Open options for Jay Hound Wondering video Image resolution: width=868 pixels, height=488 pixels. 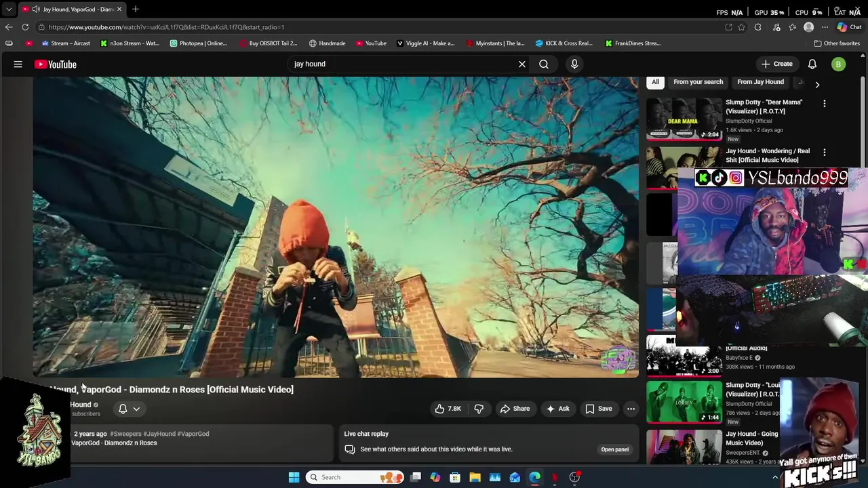tap(825, 152)
